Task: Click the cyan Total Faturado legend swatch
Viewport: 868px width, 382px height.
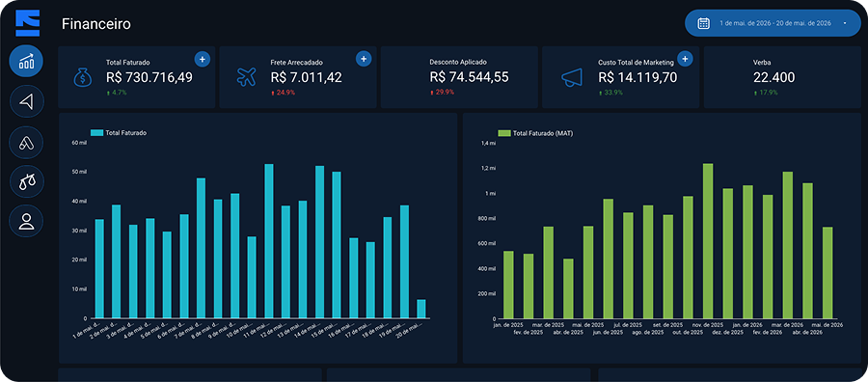Action: point(96,133)
